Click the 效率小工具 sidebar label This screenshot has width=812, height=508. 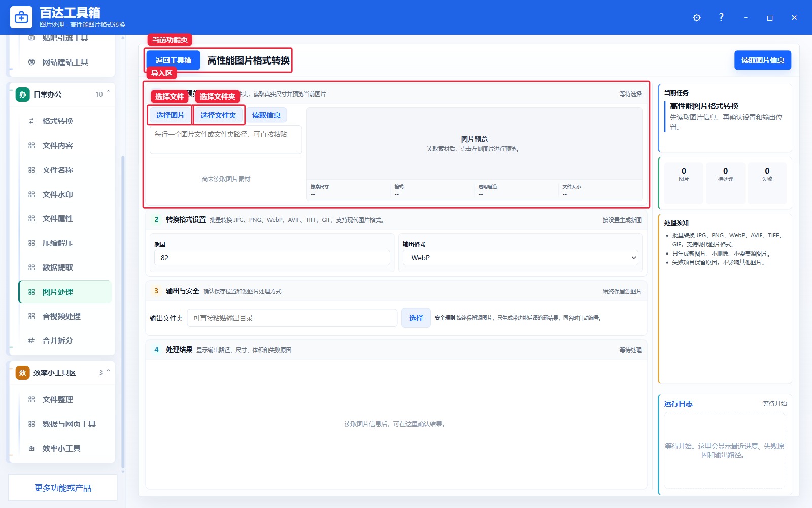pyautogui.click(x=61, y=448)
